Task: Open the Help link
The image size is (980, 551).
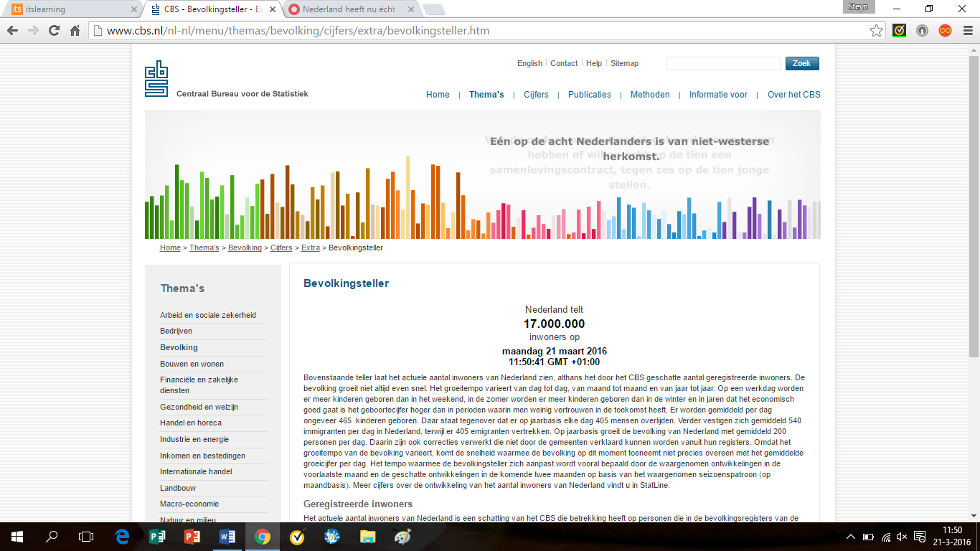Action: pos(594,63)
